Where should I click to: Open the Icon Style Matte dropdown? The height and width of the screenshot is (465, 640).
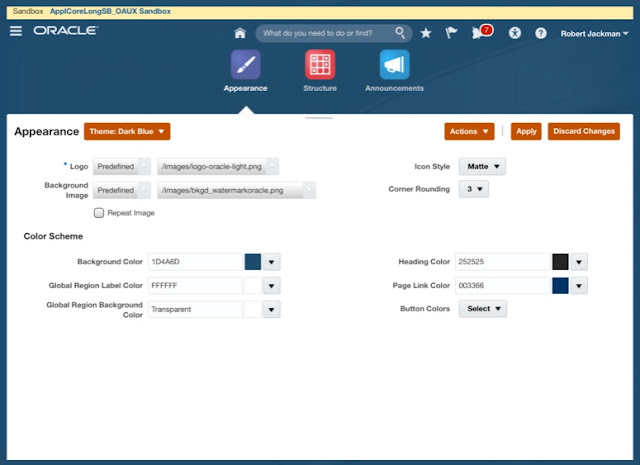click(482, 167)
